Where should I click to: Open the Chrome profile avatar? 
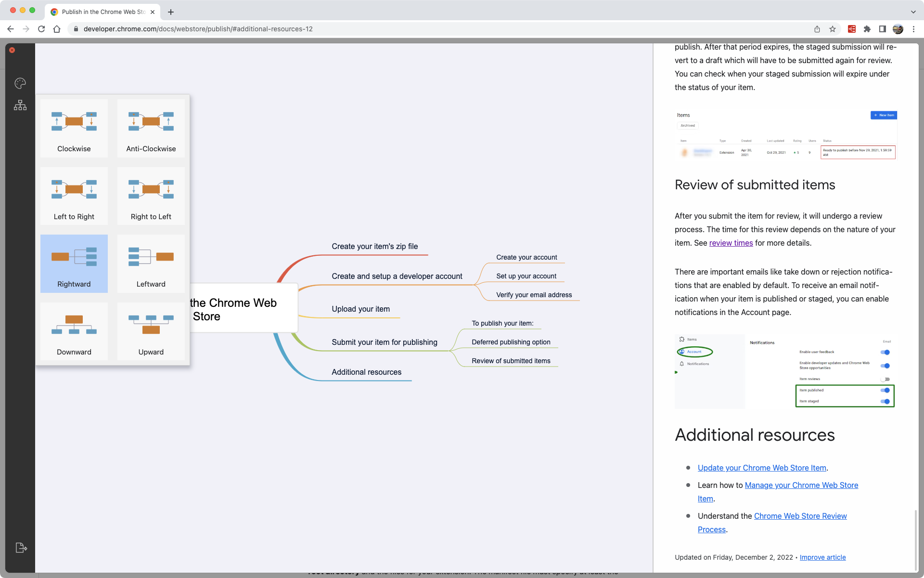(898, 29)
